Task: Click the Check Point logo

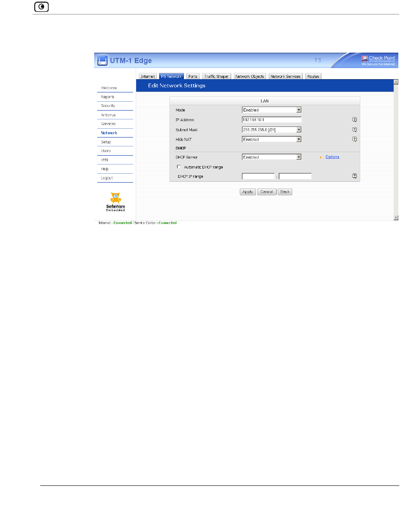Action: click(x=378, y=60)
